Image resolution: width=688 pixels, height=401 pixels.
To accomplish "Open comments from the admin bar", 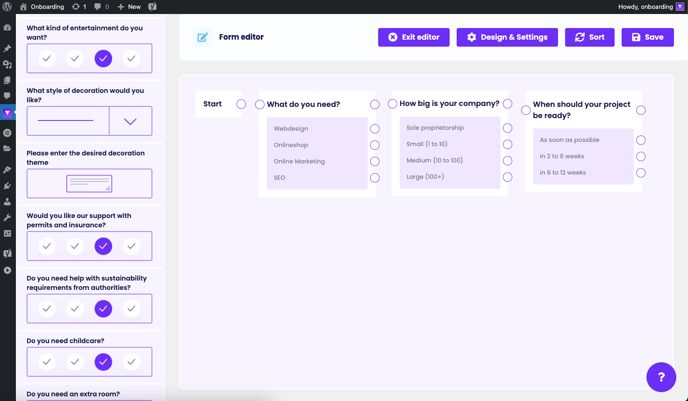I will coord(101,7).
